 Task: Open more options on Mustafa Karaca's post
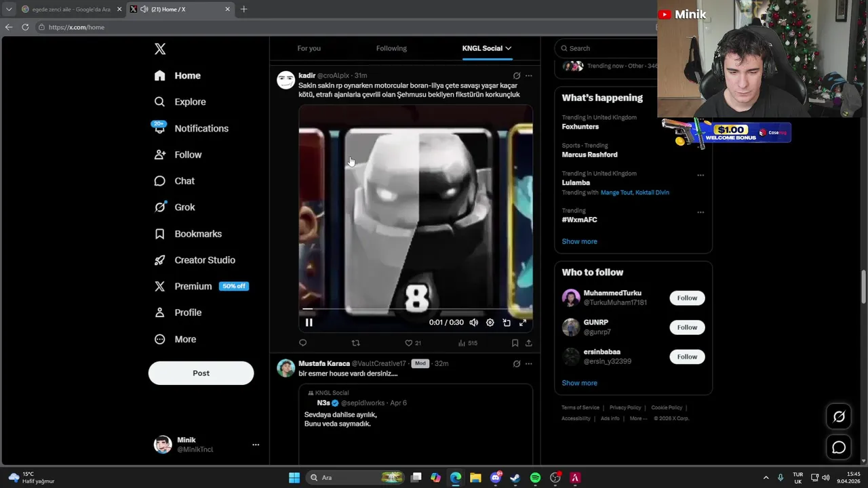tap(529, 364)
